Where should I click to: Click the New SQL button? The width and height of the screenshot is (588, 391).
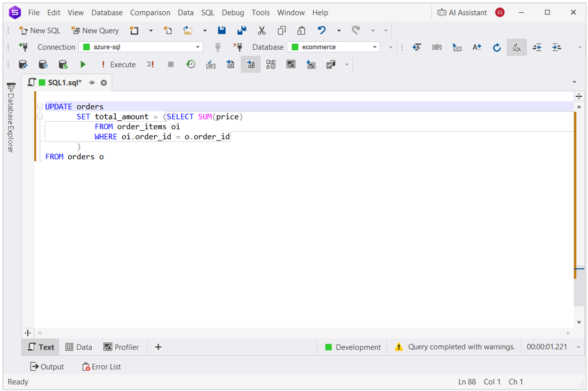pos(39,30)
